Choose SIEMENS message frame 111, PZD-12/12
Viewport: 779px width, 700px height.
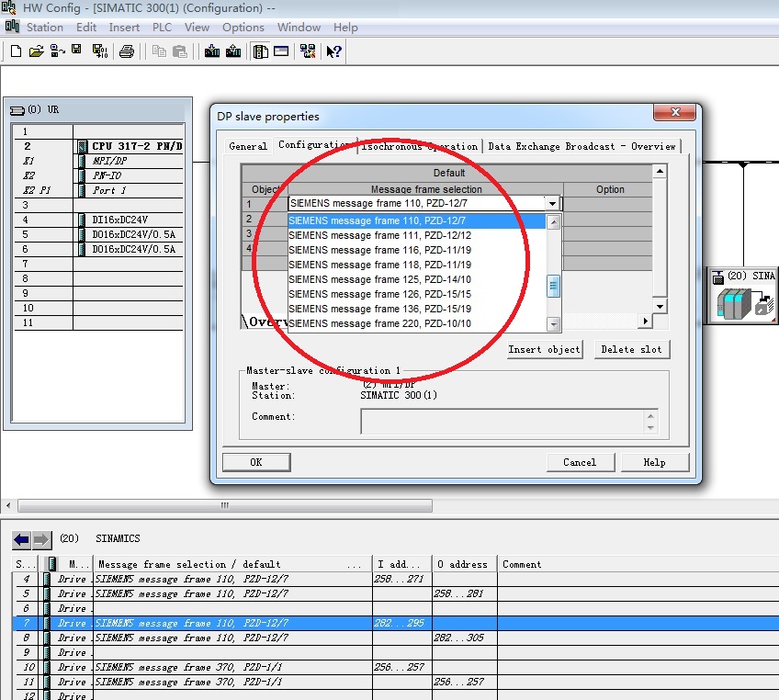(416, 235)
